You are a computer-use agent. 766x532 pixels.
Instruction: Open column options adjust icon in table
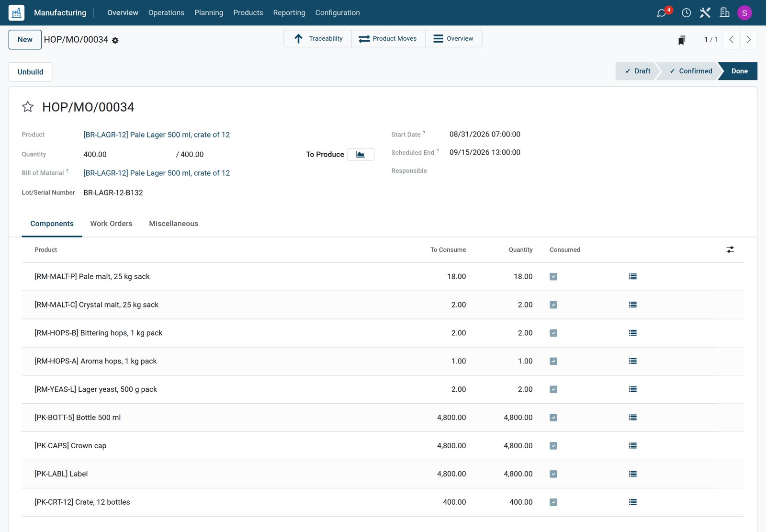(730, 249)
